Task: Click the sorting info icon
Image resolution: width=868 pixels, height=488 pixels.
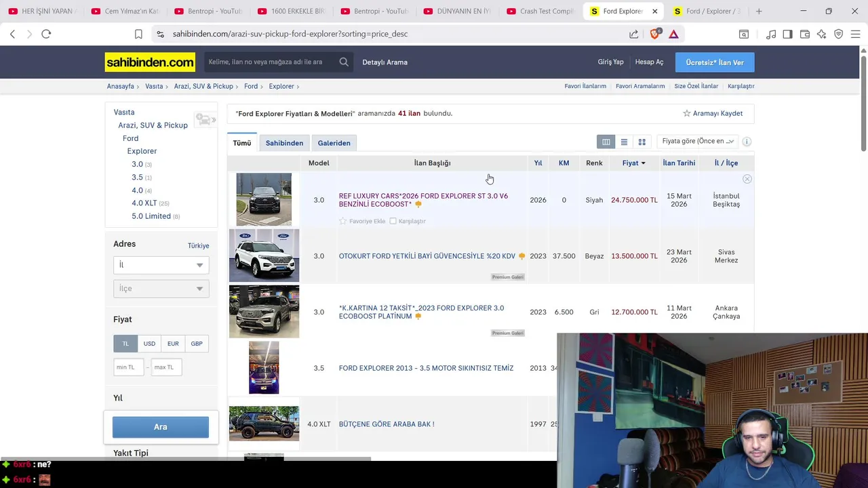Action: click(x=747, y=142)
